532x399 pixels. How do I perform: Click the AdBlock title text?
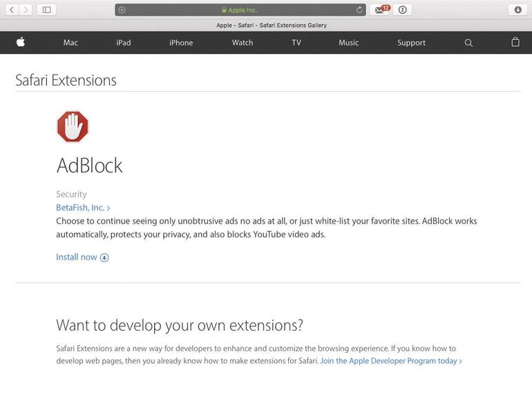point(89,166)
